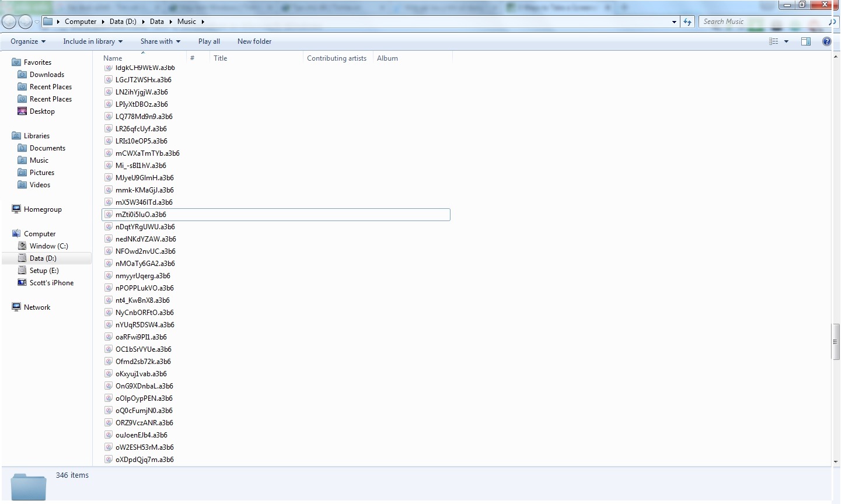The width and height of the screenshot is (859, 504).
Task: Click inside the Search Music field
Action: (x=762, y=22)
